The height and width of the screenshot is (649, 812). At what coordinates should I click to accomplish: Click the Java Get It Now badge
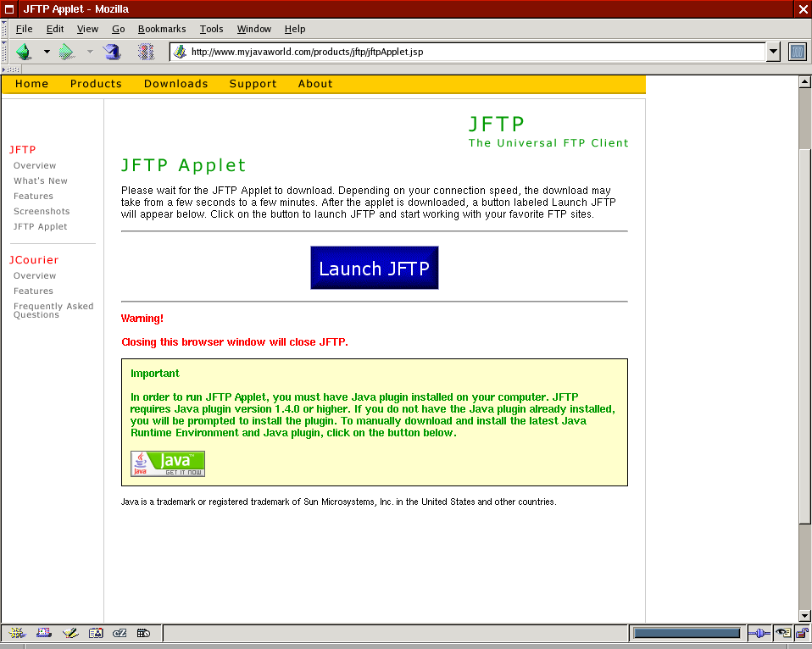pyautogui.click(x=168, y=463)
